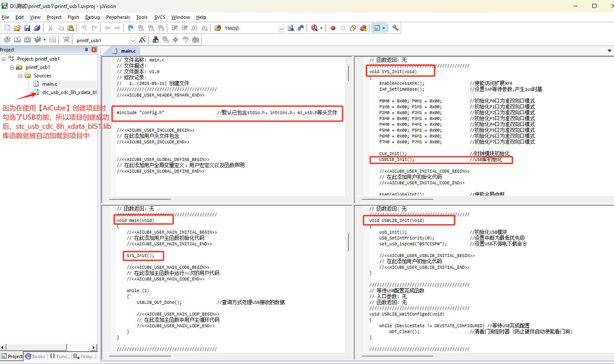Open the Manage Multi-Project Workspace icon

[x=165, y=40]
